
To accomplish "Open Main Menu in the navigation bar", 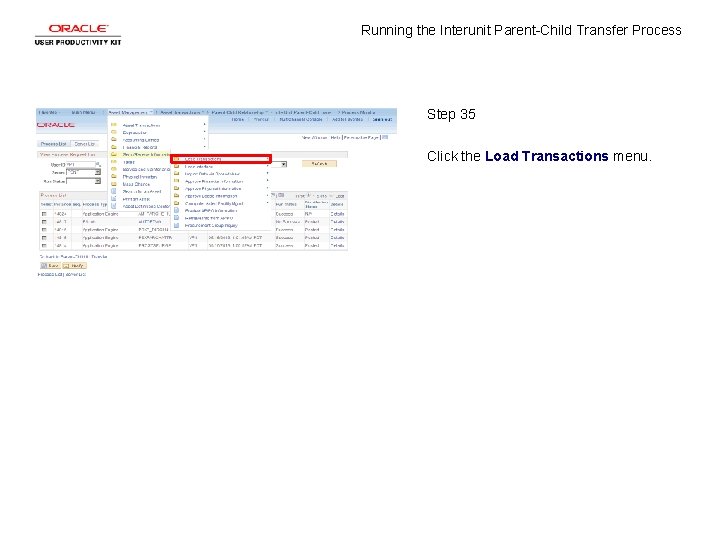I will (84, 112).
